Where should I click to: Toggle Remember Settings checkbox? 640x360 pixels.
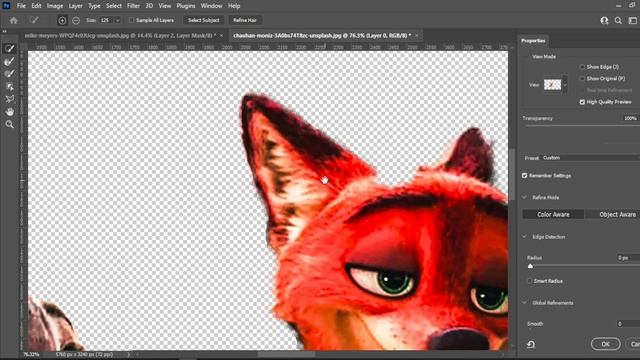524,176
